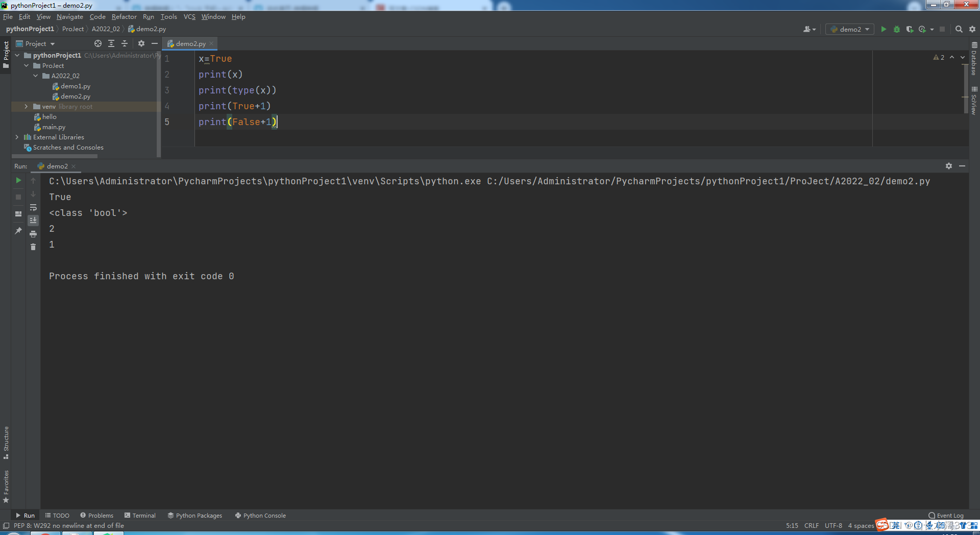The height and width of the screenshot is (535, 980).
Task: Open the demo2 run configuration dropdown
Action: 850,29
